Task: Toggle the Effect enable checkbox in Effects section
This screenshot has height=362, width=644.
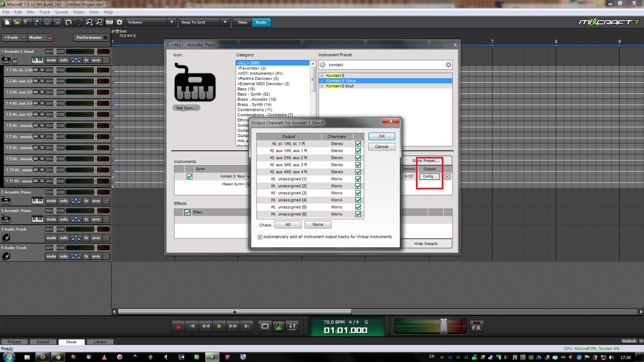Action: click(187, 213)
